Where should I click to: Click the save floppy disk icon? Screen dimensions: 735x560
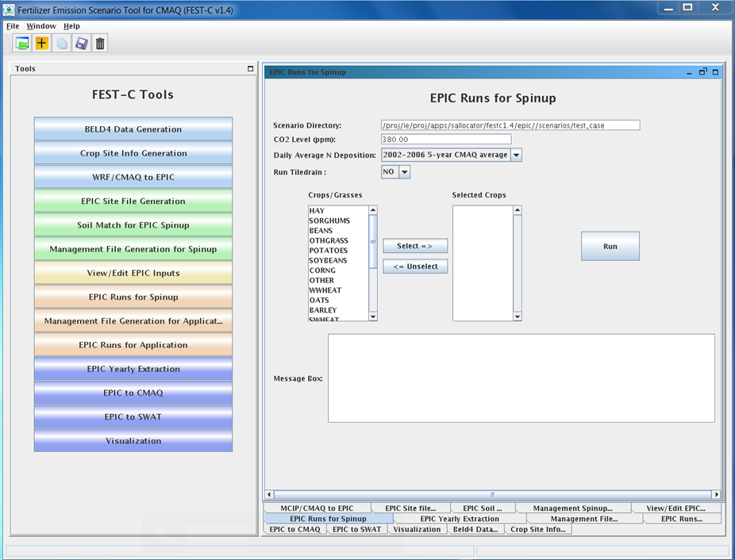coord(81,44)
